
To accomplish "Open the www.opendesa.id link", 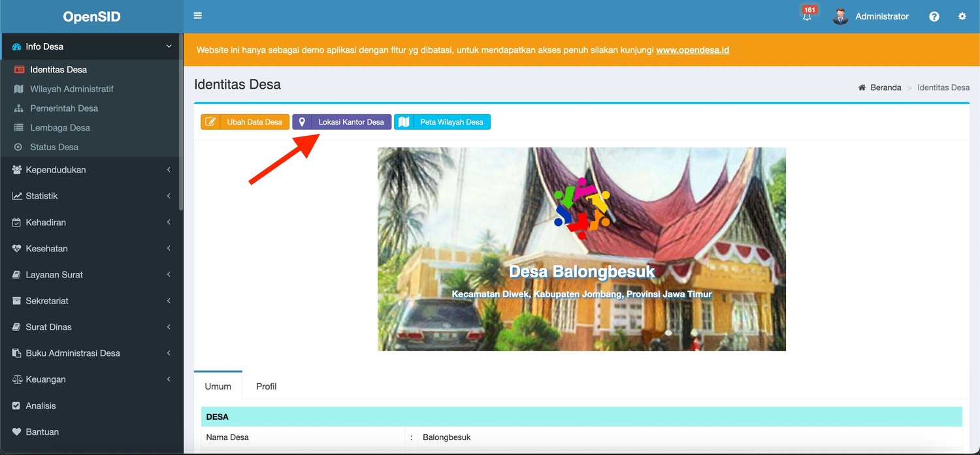I will (692, 50).
